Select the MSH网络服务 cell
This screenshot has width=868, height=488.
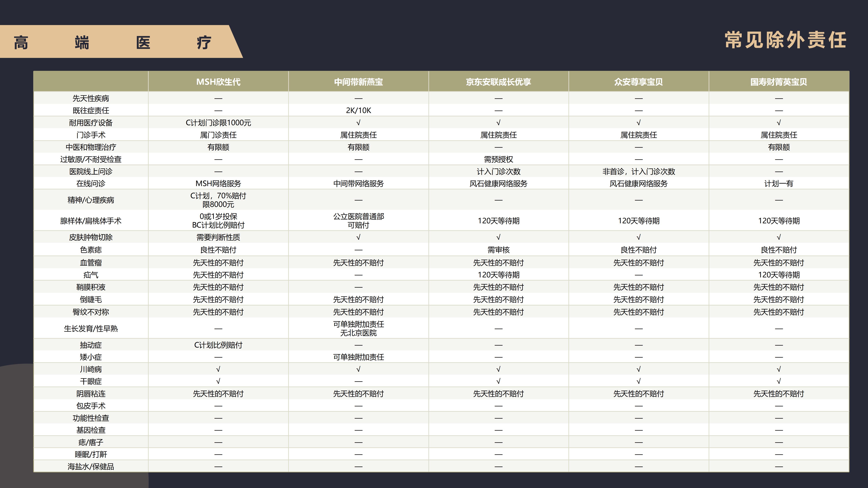pos(218,184)
